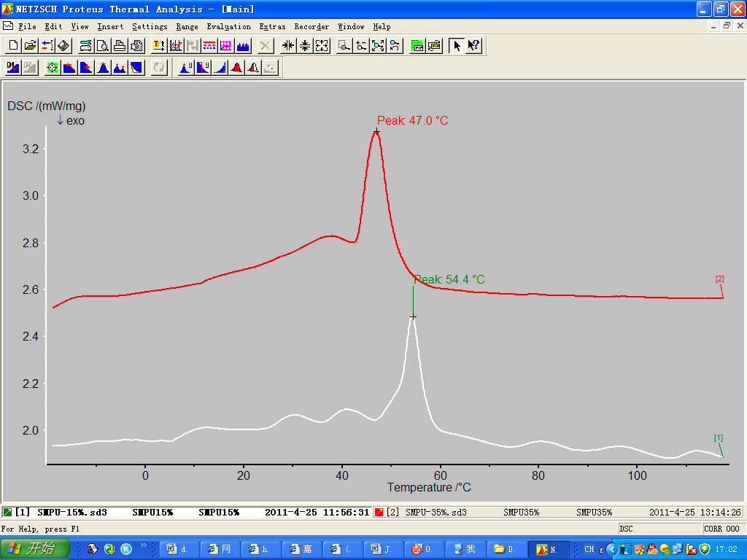Click the 'DSC /(mW/mg)' axis title

coord(47,106)
